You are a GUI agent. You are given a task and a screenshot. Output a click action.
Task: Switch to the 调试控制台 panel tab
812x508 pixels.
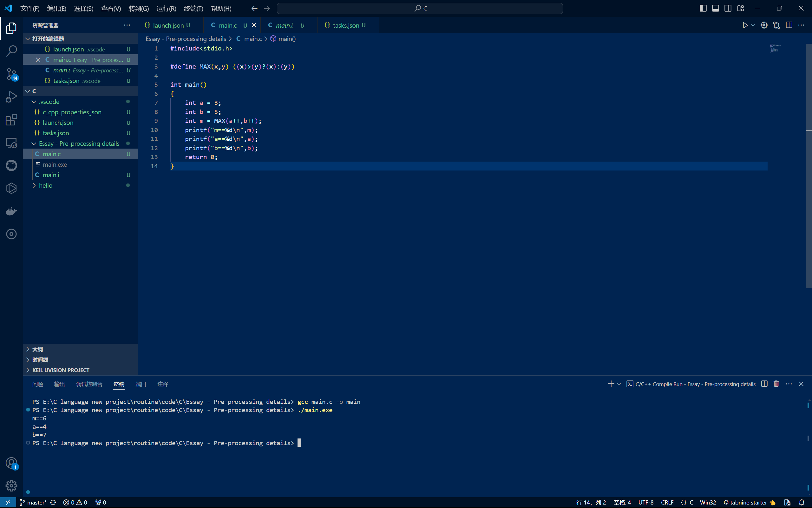(x=89, y=384)
